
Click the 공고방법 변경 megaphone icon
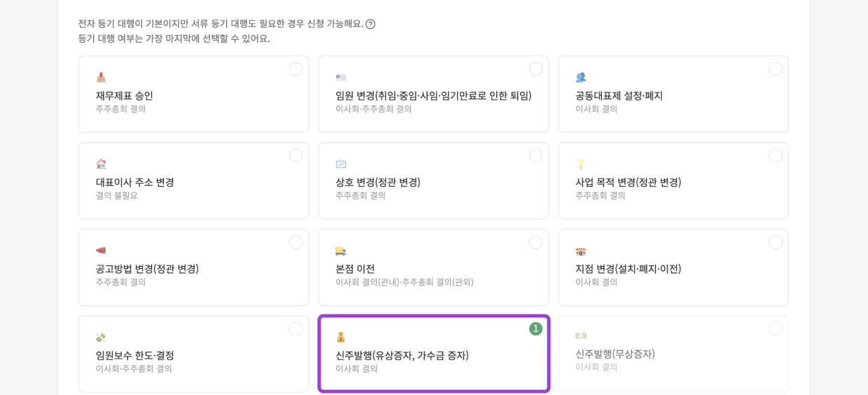point(101,250)
